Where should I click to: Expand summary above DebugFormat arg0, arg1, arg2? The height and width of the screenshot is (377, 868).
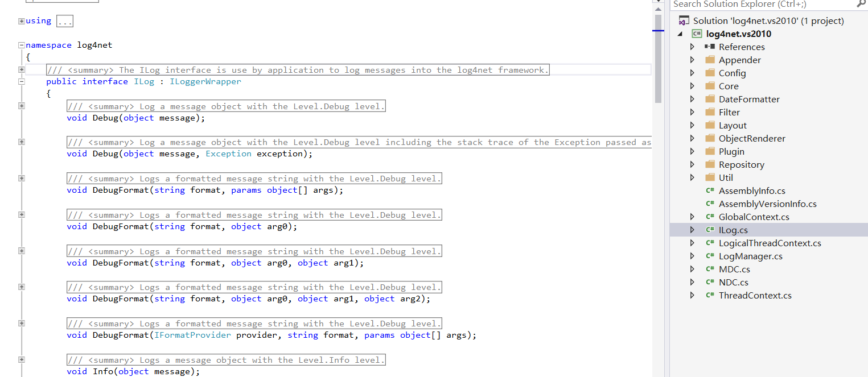point(22,287)
